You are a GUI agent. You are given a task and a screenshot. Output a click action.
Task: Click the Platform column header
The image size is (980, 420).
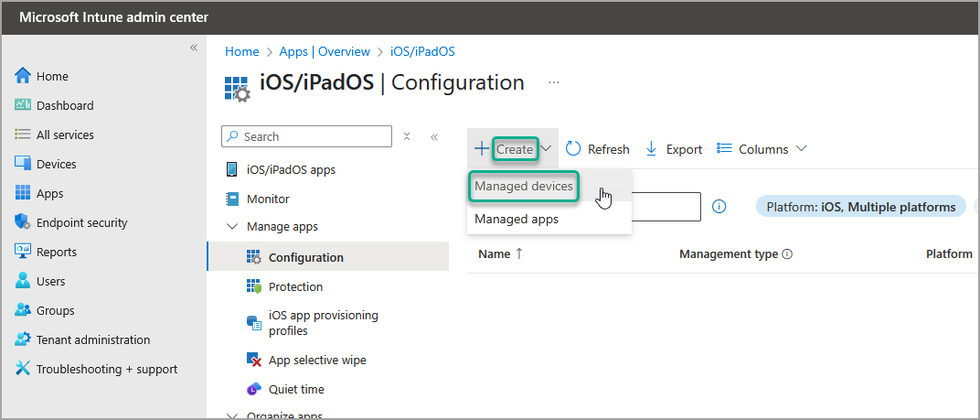click(x=949, y=254)
